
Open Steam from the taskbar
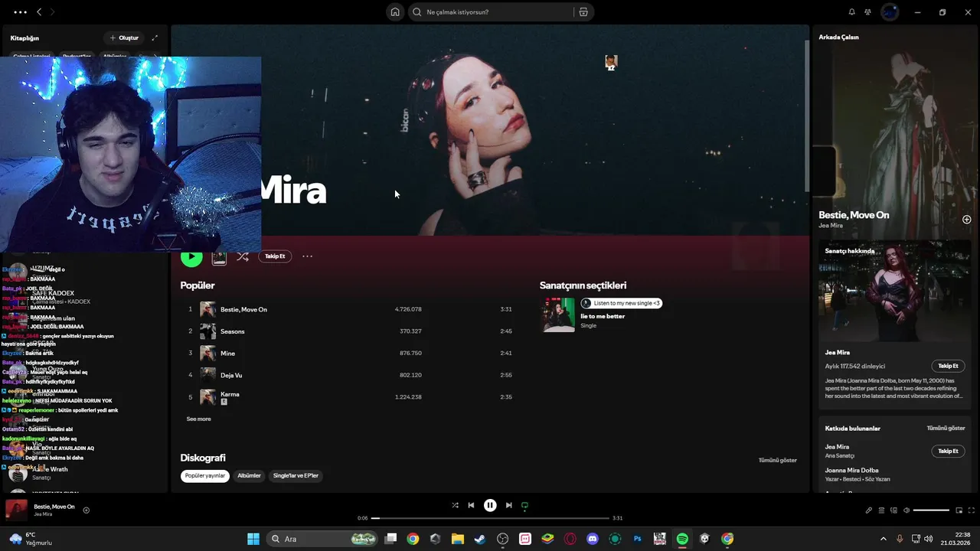point(480,539)
